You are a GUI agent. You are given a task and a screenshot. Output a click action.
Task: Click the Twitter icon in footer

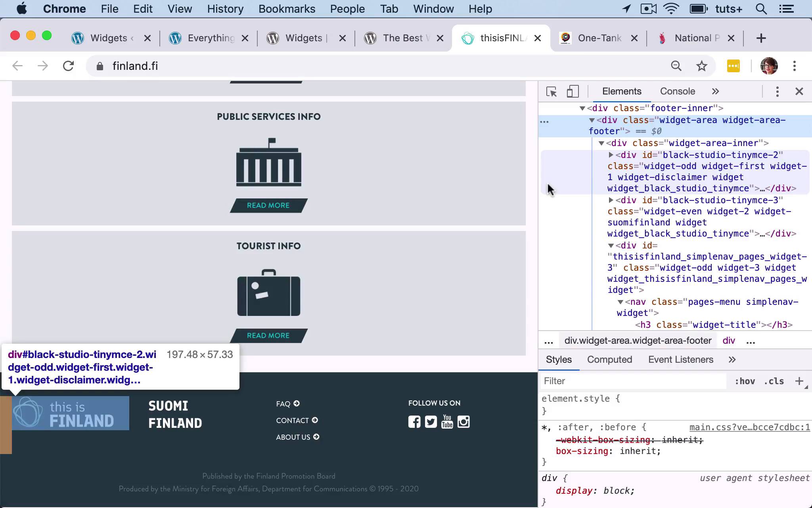[x=431, y=421]
